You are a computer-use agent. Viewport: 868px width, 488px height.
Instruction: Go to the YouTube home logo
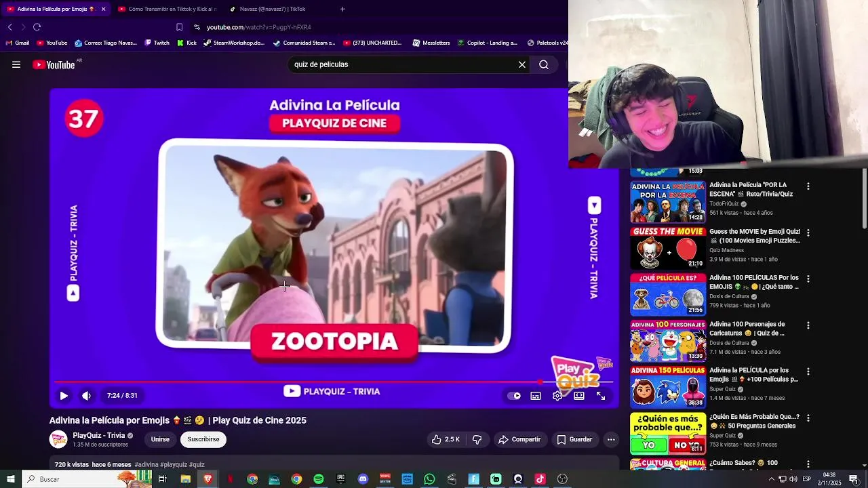click(x=54, y=65)
